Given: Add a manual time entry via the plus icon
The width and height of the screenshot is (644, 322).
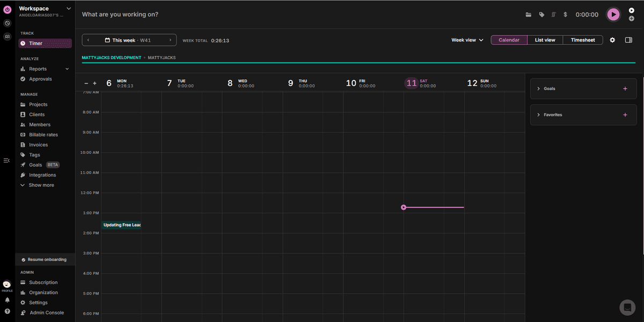Looking at the screenshot, I should point(632,18).
